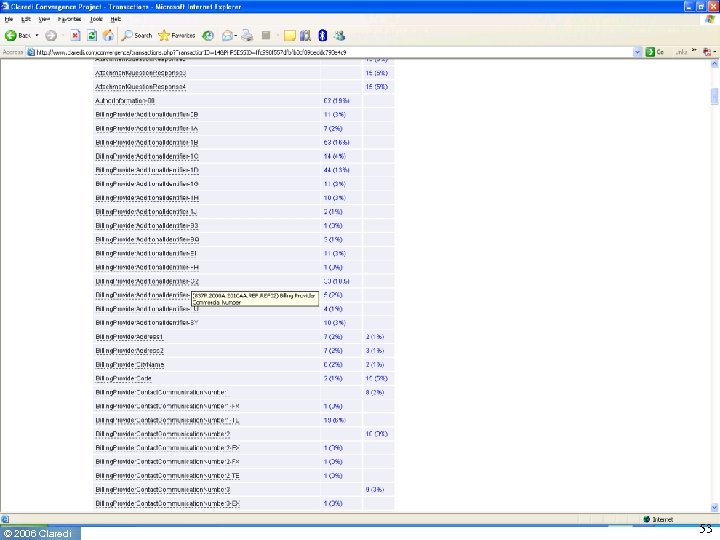Open BillingProviderContactCommunicationNumber2-TE link

[x=167, y=476]
